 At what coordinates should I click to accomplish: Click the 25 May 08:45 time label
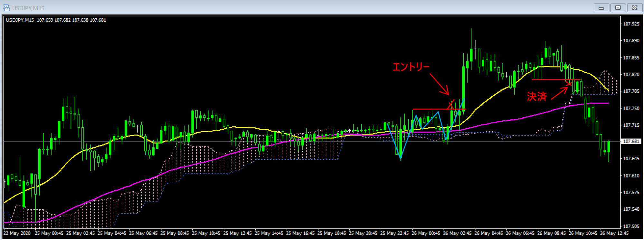point(175,233)
